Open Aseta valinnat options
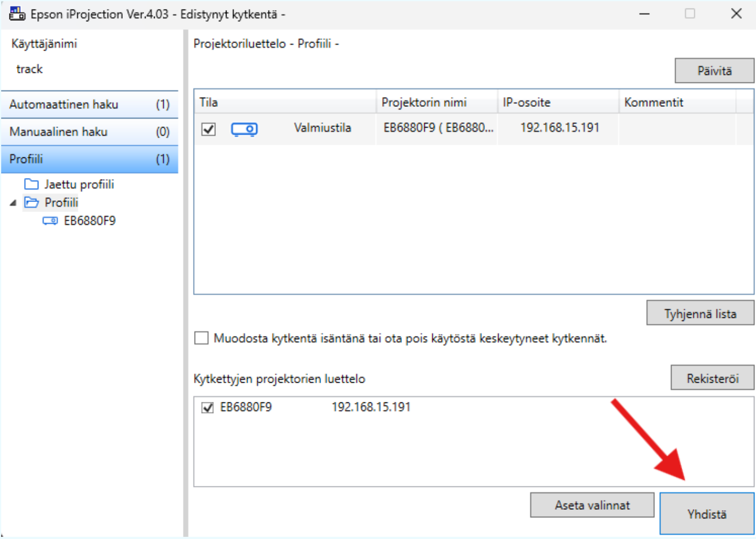The width and height of the screenshot is (756, 539). click(x=592, y=505)
